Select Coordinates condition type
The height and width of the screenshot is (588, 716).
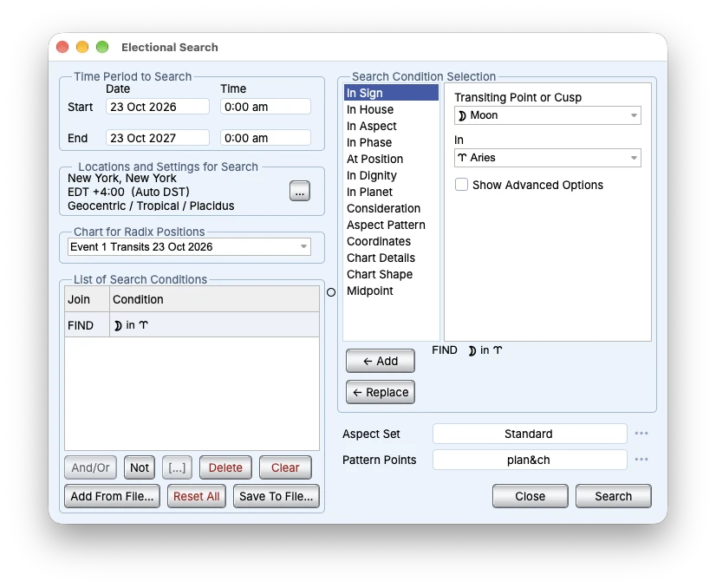coord(391,241)
